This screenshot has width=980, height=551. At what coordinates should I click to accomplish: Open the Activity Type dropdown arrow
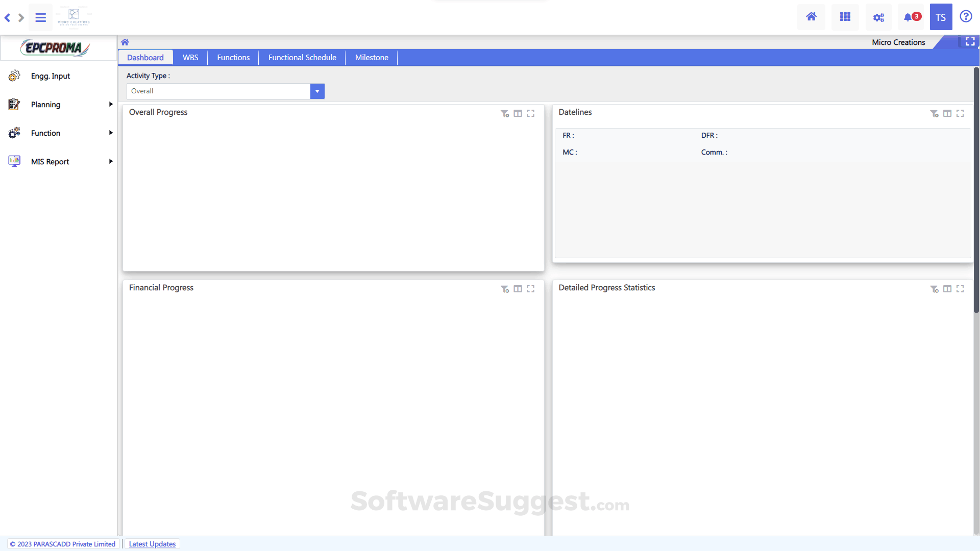pos(317,91)
